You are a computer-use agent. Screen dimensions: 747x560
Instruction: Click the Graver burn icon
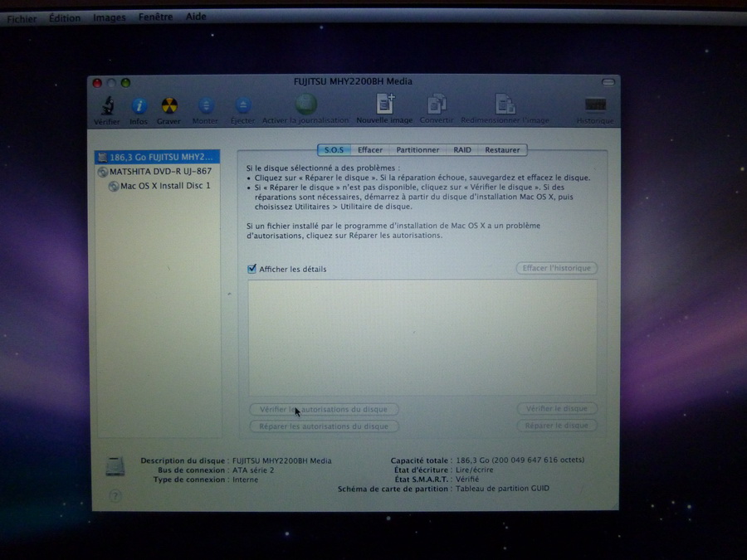point(169,105)
